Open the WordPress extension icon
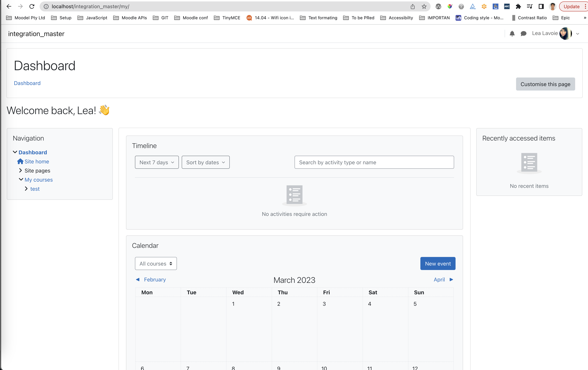This screenshot has height=370, width=588. pyautogui.click(x=438, y=6)
